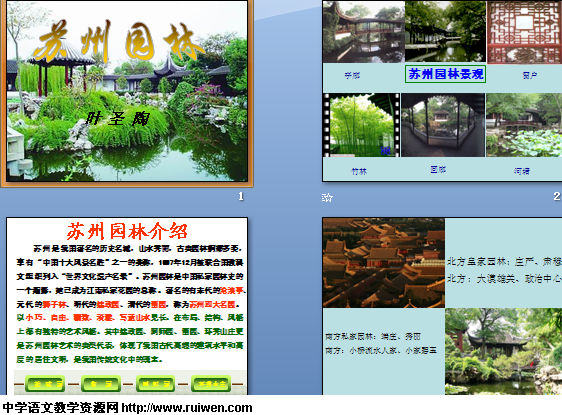Click the 竹林 caption under the bamboo picture
This screenshot has width=562, height=415.
[x=359, y=171]
